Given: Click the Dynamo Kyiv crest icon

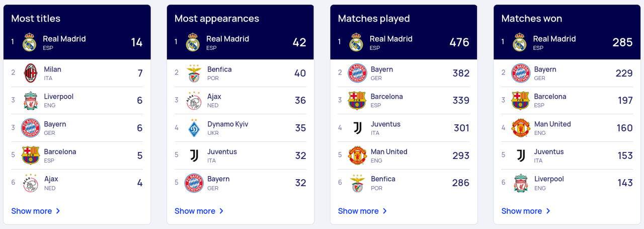Looking at the screenshot, I should 194,128.
